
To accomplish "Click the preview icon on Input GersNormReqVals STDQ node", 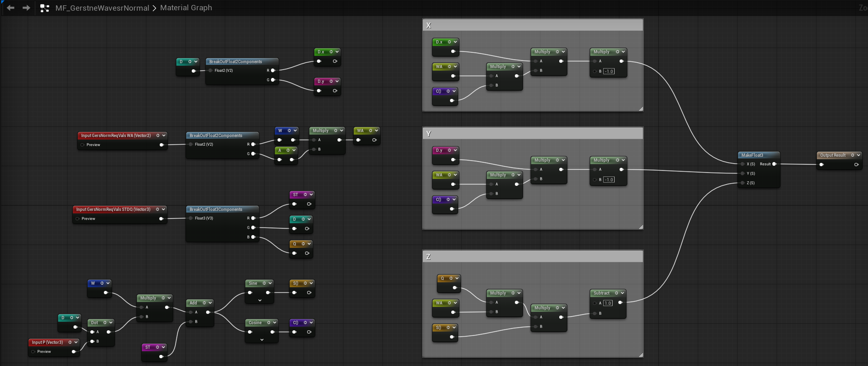I will pyautogui.click(x=157, y=209).
